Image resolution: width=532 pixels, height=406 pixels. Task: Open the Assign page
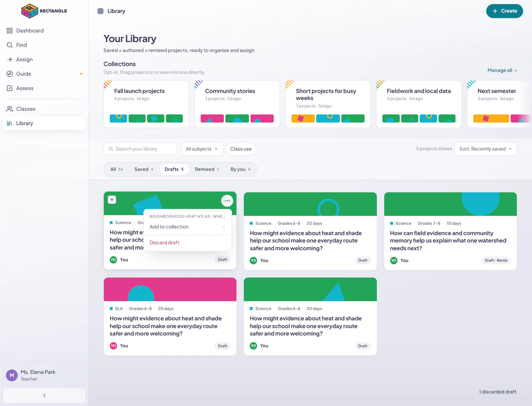pyautogui.click(x=44, y=59)
